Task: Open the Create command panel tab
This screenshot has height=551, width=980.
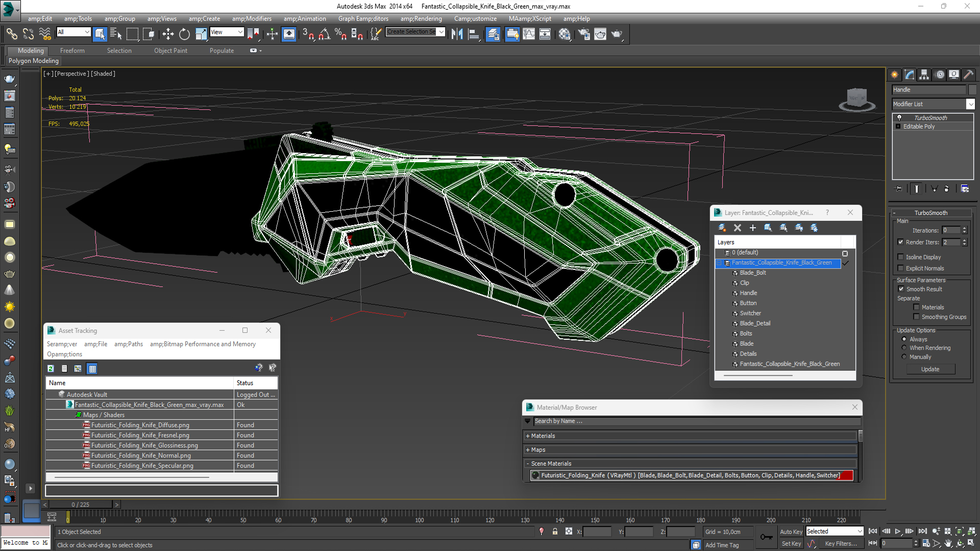Action: (894, 74)
